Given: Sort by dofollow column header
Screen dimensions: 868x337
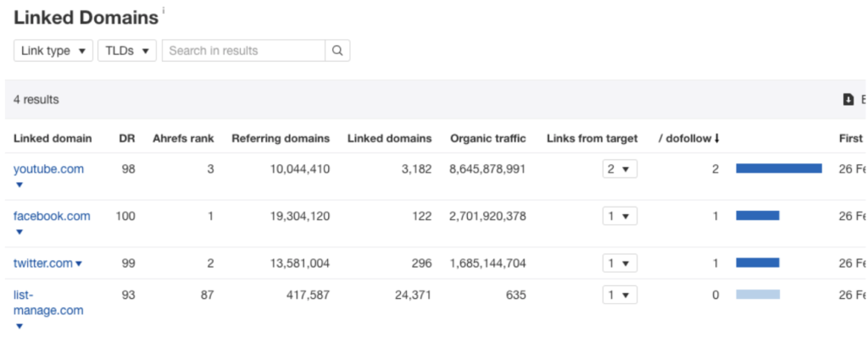Looking at the screenshot, I should click(x=688, y=138).
